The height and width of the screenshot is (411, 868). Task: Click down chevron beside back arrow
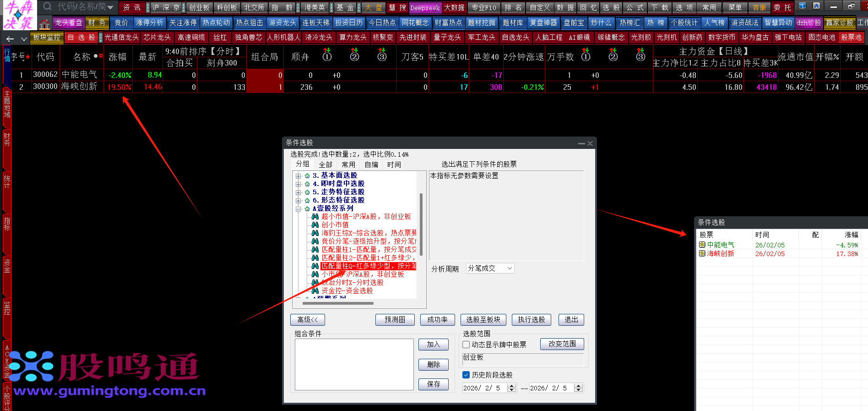[24, 39]
